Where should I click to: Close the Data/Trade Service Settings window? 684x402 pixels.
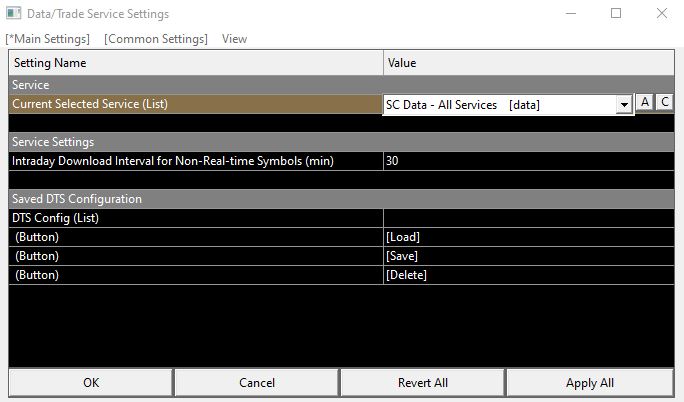click(x=662, y=14)
